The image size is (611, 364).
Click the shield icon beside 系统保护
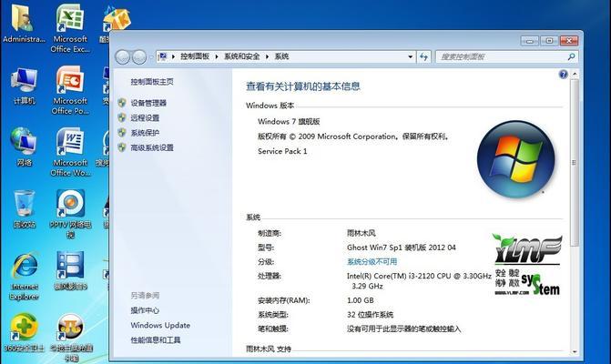pos(122,133)
